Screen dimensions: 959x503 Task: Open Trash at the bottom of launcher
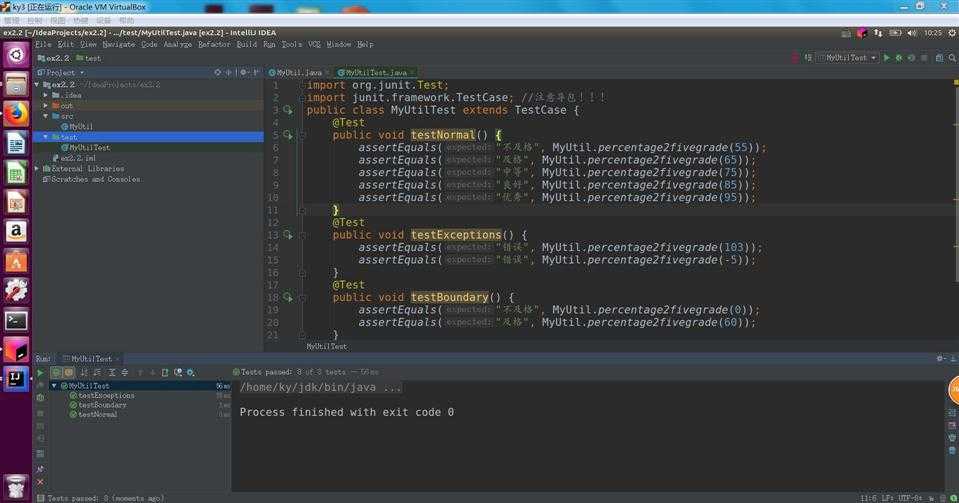point(17,486)
